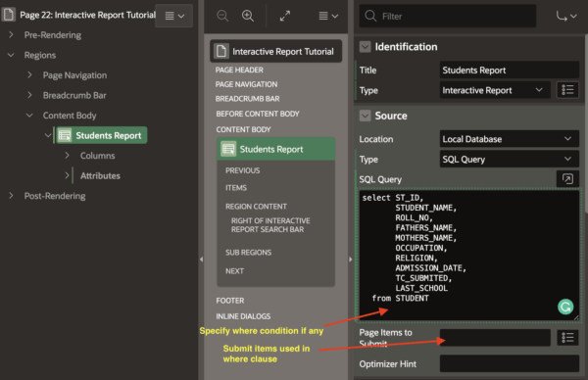Expand the Post-Rendering tree node
This screenshot has height=380, width=588.
pos(11,196)
